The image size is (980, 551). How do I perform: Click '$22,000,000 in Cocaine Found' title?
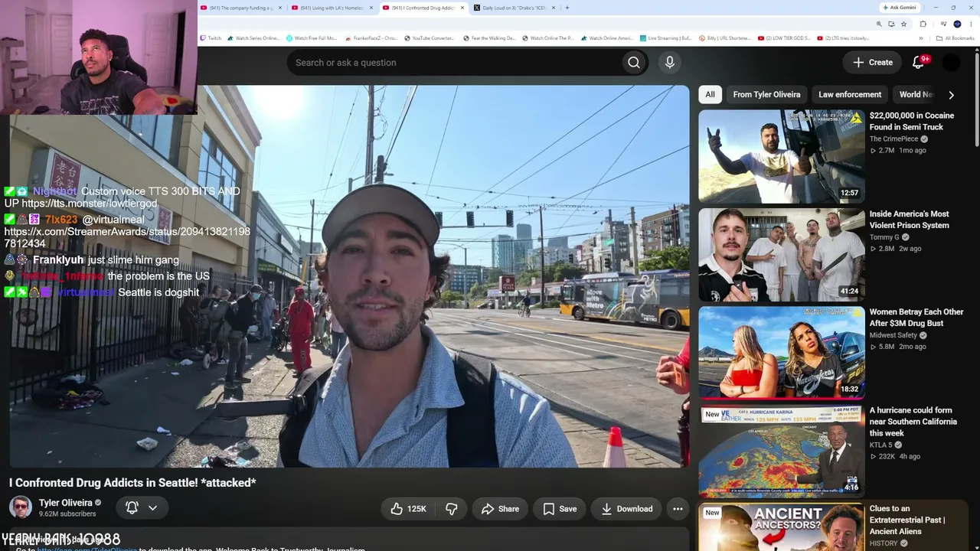coord(912,122)
